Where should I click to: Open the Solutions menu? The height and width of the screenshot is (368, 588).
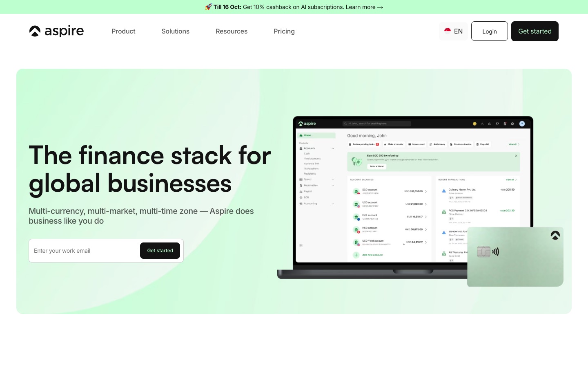tap(176, 31)
